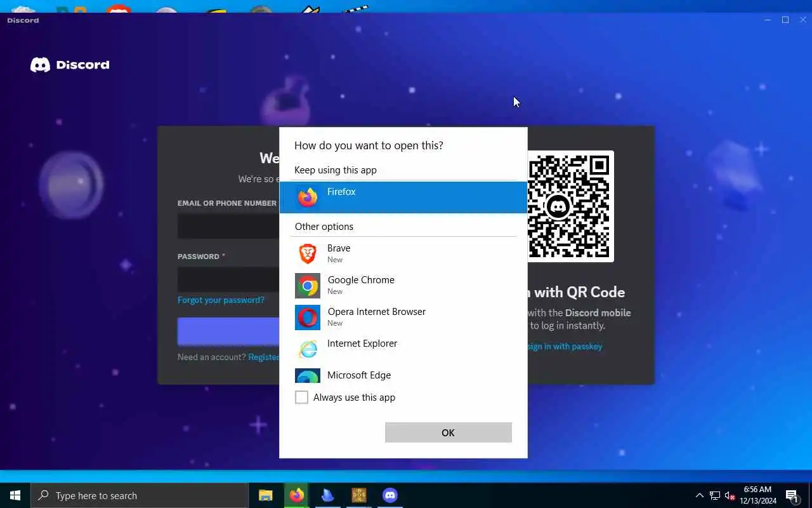Screen dimensions: 812x508
Task: Click the 'Other options' heading
Action: 324,226
